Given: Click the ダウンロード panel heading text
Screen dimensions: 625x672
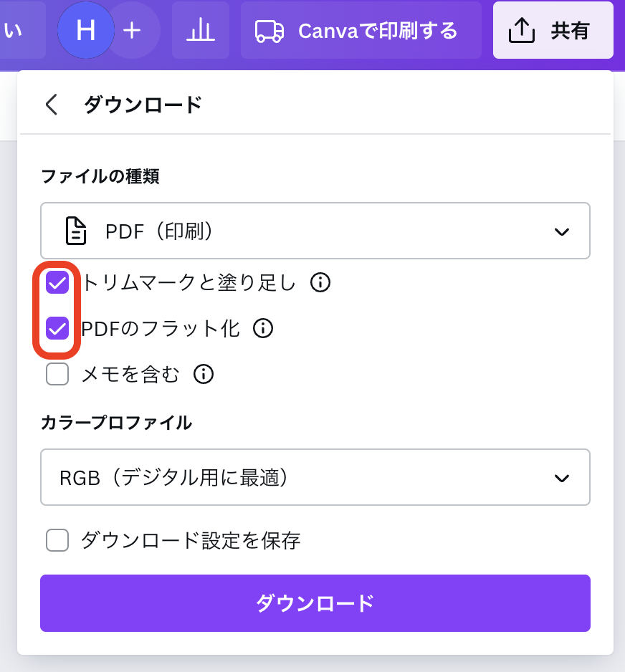Looking at the screenshot, I should tap(143, 105).
